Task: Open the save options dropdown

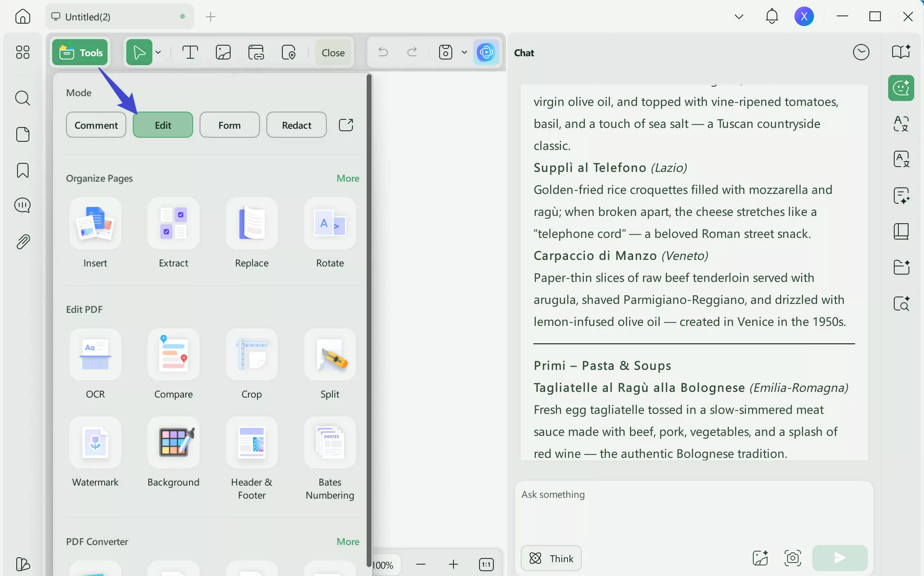Action: [x=464, y=52]
